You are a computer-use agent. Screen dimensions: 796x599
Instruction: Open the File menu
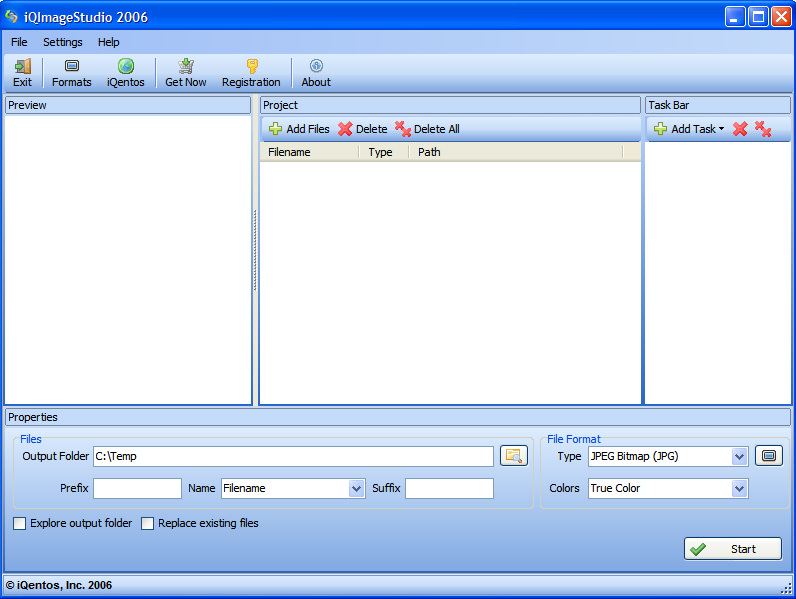pyautogui.click(x=19, y=42)
